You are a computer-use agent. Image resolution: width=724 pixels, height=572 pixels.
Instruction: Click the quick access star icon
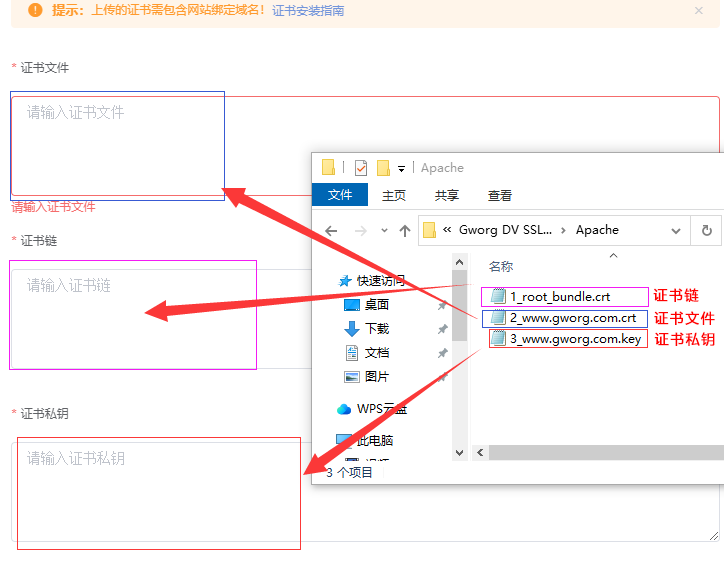point(345,280)
